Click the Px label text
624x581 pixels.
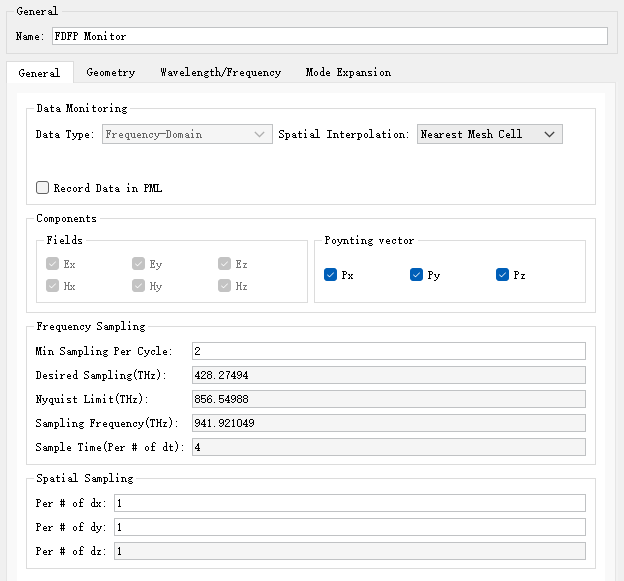[x=347, y=275]
